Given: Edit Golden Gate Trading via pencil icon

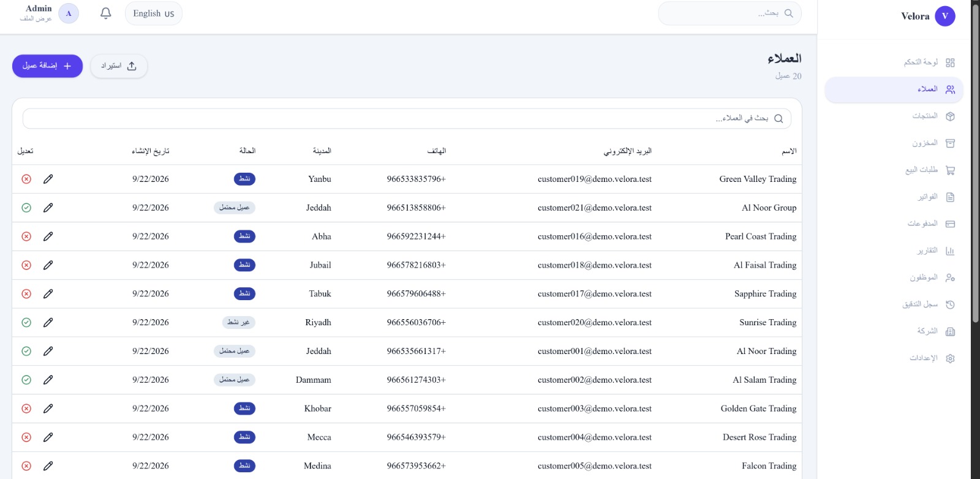Looking at the screenshot, I should click(48, 409).
